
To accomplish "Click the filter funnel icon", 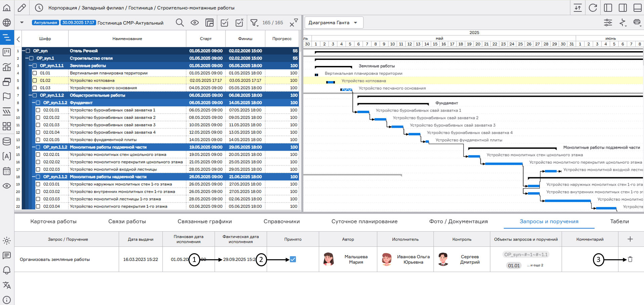I will (x=254, y=23).
